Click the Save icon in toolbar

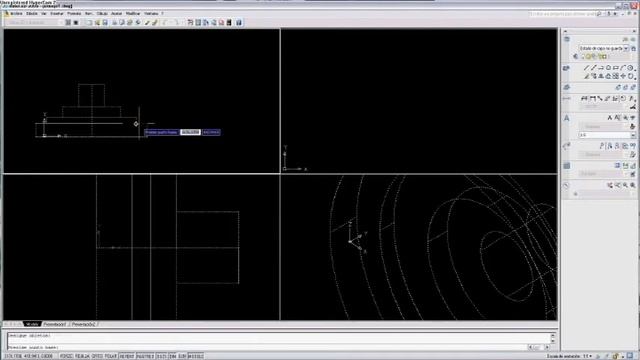coord(105,22)
